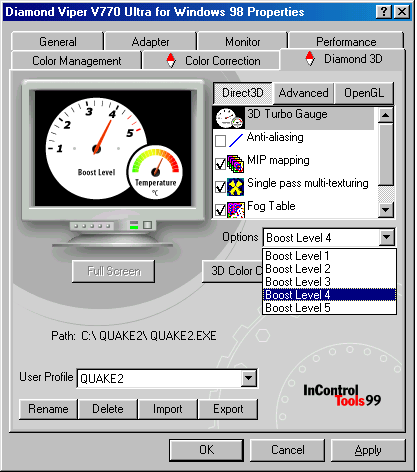Click the Apply button
This screenshot has height=472, width=417.
pos(368,450)
